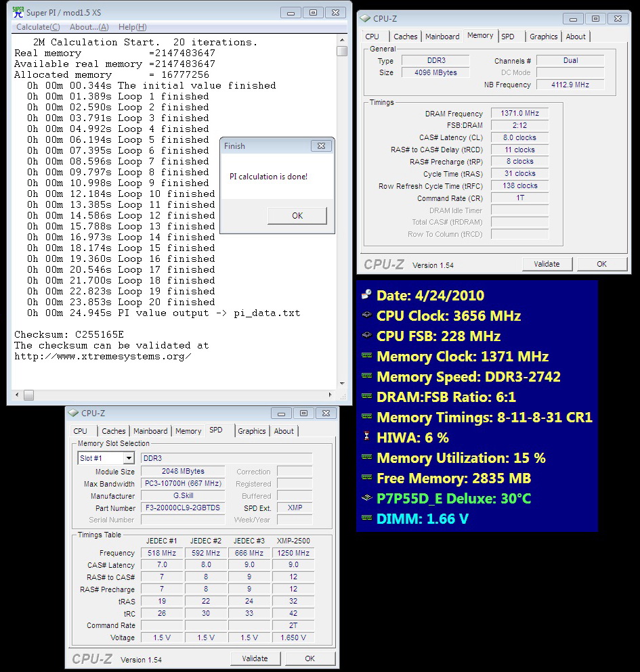
Task: Click the Free Memory row icon
Action: (x=366, y=477)
